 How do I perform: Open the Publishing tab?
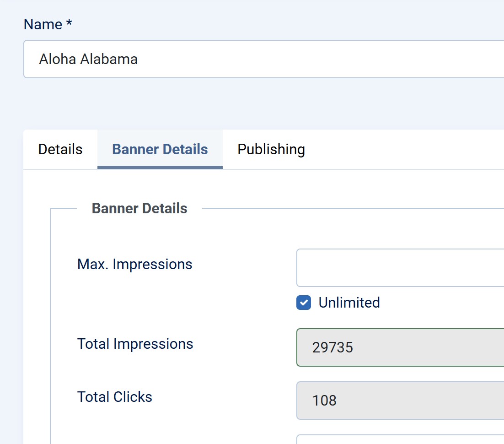coord(271,150)
